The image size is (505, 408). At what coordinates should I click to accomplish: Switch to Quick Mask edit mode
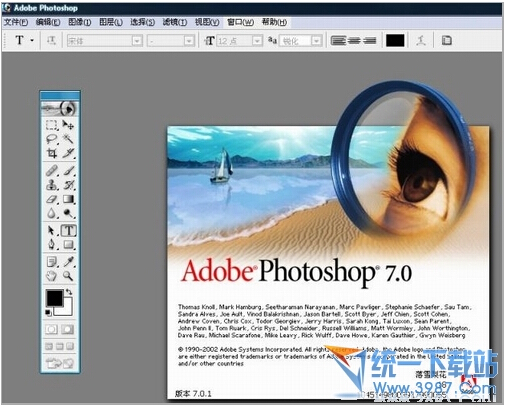pyautogui.click(x=68, y=329)
